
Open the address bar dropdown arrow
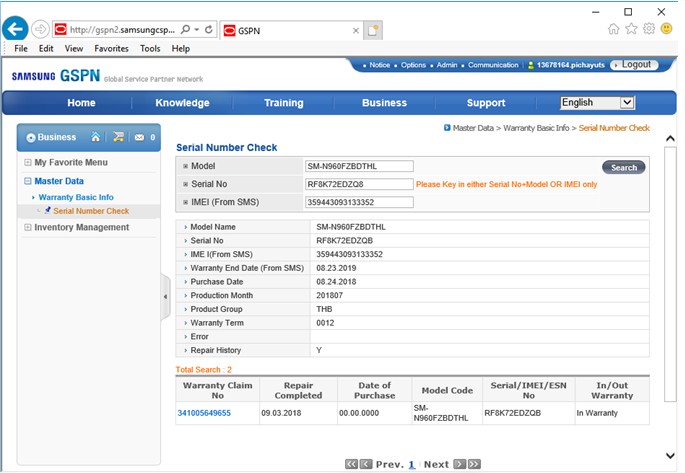[x=197, y=30]
